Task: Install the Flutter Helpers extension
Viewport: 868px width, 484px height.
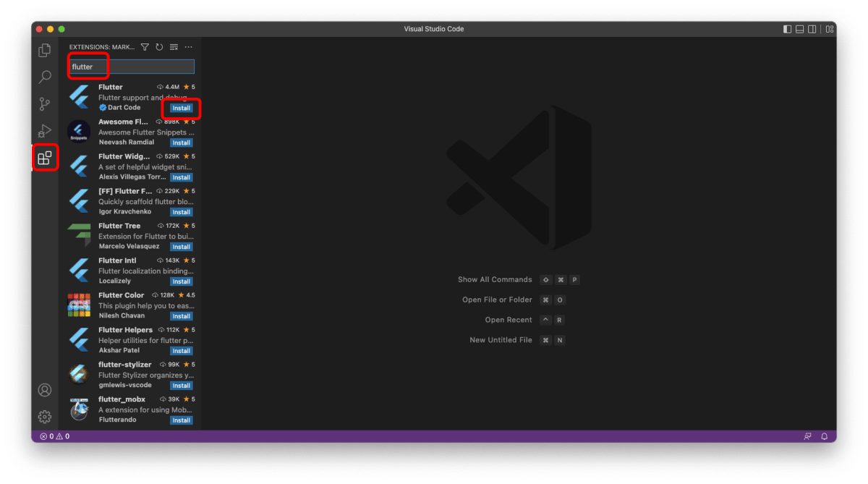Action: (x=182, y=351)
